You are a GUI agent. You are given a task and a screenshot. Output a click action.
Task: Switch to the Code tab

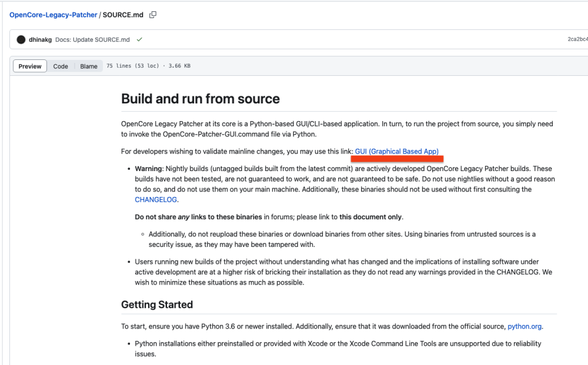(61, 66)
